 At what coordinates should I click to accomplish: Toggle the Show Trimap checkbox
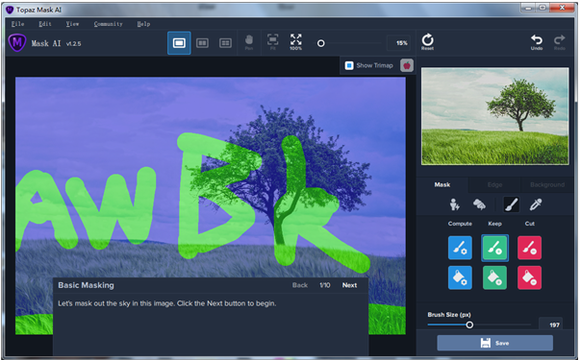(x=349, y=65)
